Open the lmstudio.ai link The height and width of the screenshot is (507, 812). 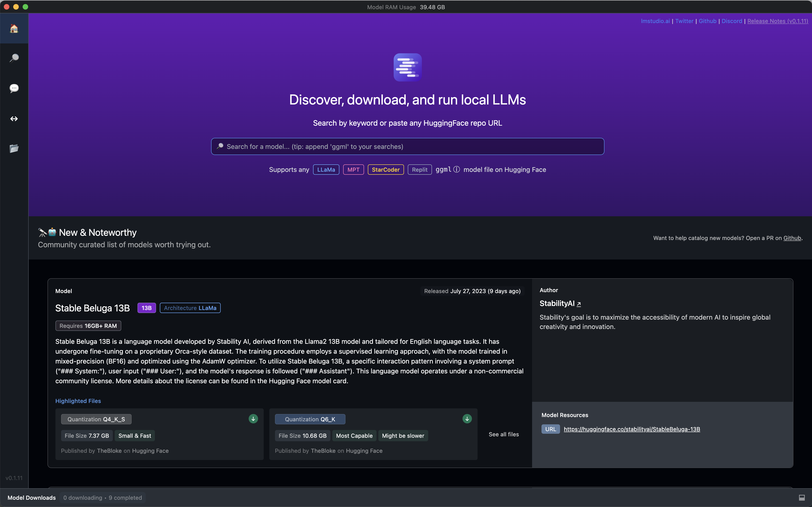(x=655, y=21)
